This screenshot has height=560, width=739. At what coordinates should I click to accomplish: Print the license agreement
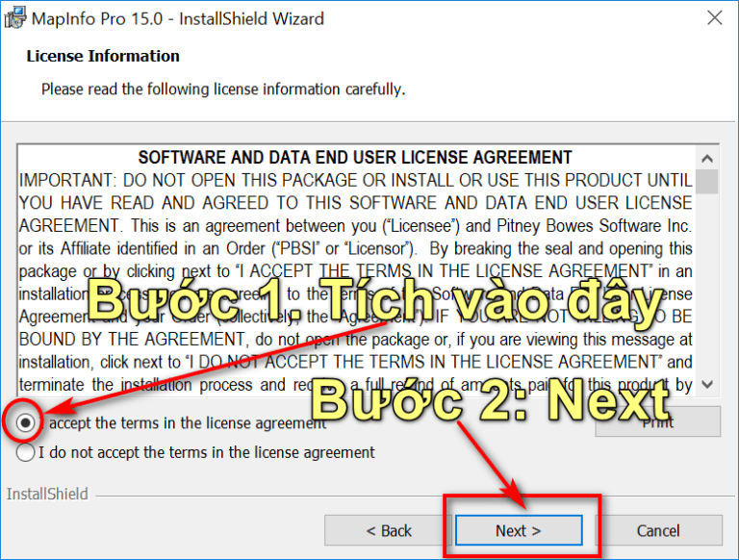[x=657, y=421]
